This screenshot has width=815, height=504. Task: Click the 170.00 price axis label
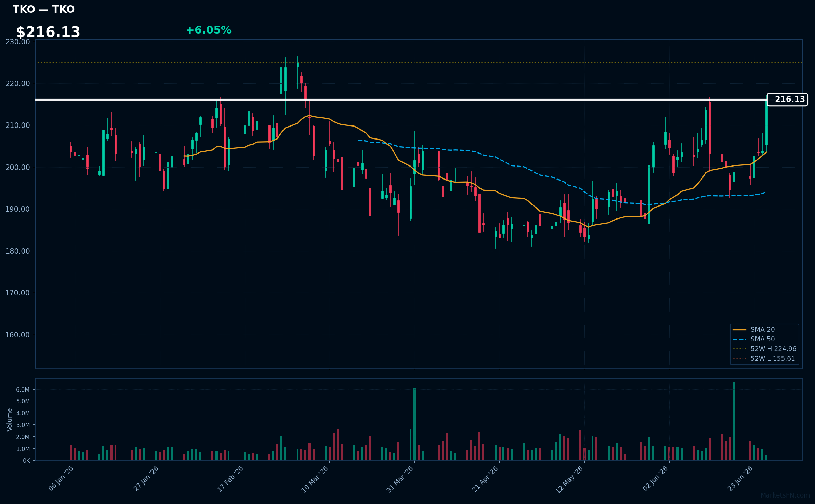[x=17, y=293]
